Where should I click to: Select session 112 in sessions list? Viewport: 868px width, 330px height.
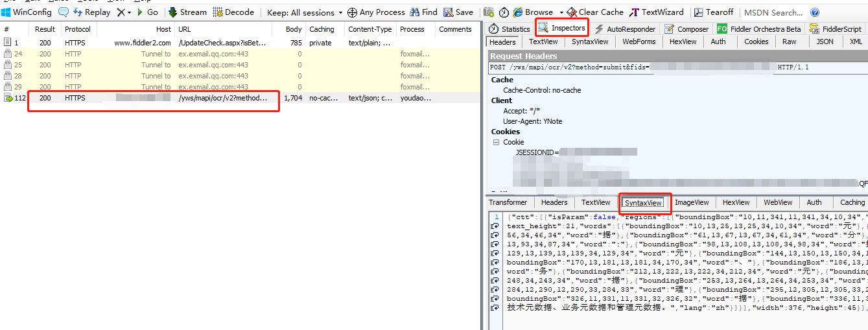click(x=153, y=98)
